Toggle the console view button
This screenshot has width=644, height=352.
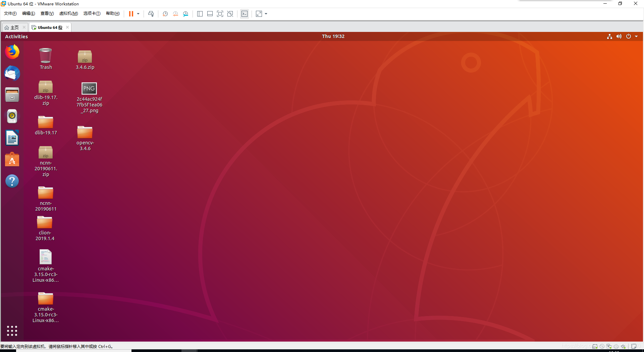click(x=245, y=14)
